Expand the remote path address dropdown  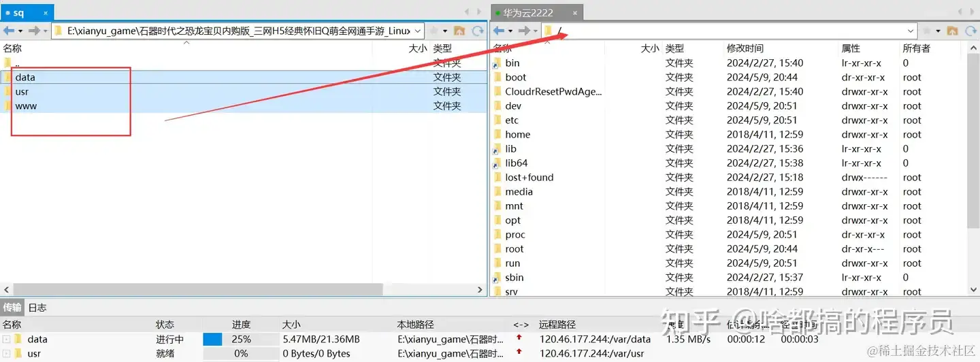[911, 31]
